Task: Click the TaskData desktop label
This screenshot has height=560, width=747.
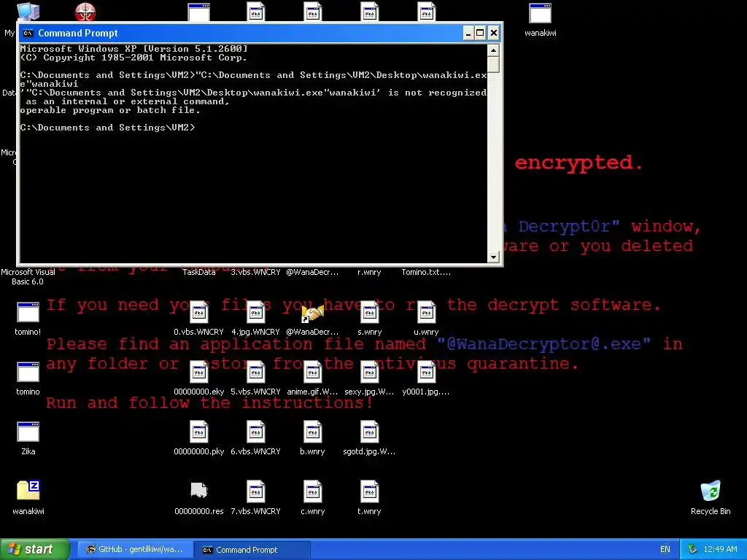Action: coord(198,272)
